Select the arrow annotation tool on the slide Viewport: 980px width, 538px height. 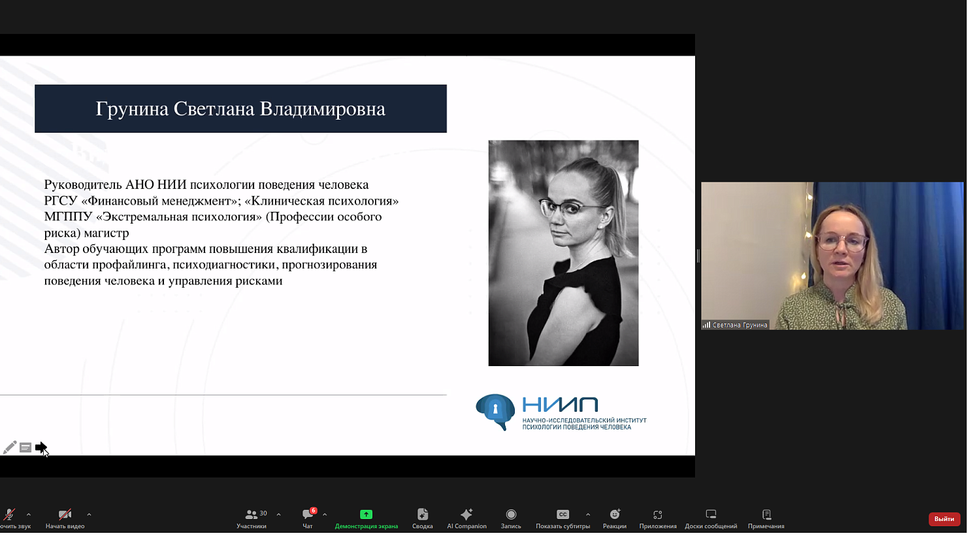point(41,447)
